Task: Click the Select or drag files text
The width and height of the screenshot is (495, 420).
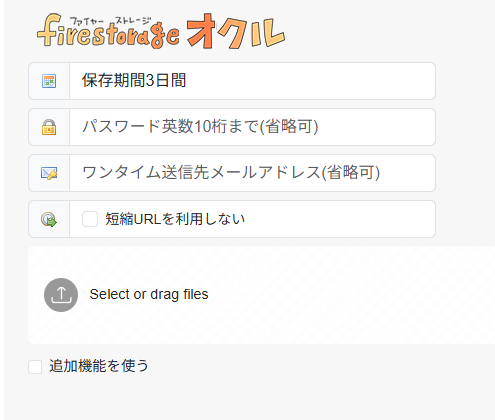Action: 149,294
